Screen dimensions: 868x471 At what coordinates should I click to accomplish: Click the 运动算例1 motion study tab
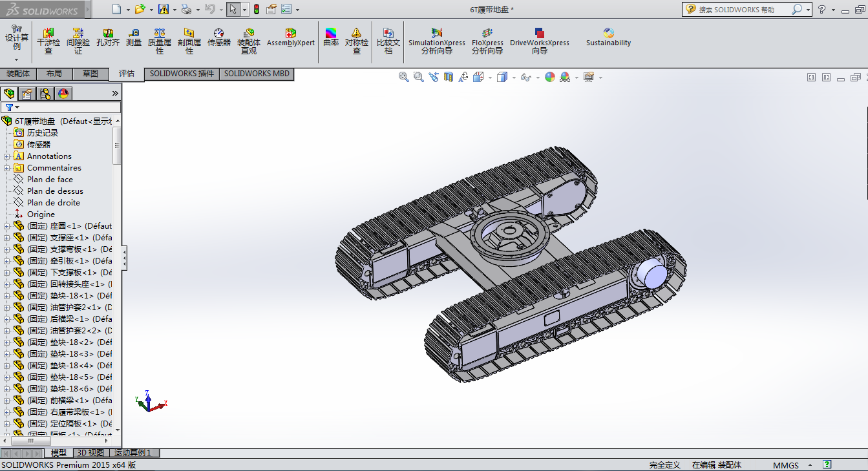pos(132,453)
